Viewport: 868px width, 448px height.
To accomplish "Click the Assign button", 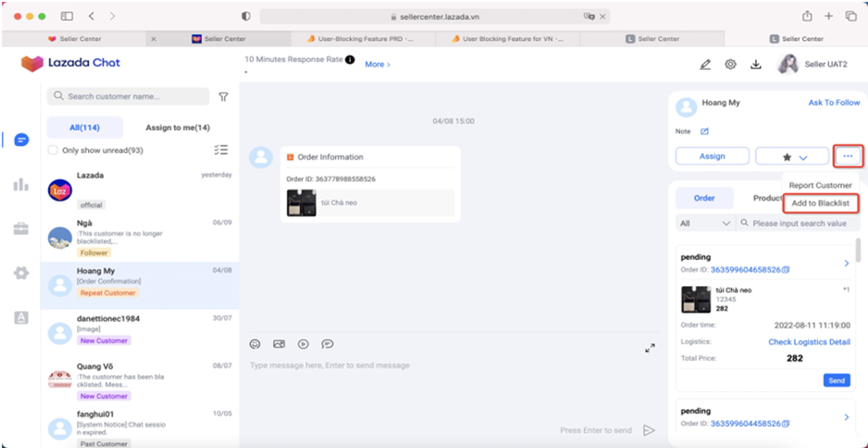I will 712,156.
